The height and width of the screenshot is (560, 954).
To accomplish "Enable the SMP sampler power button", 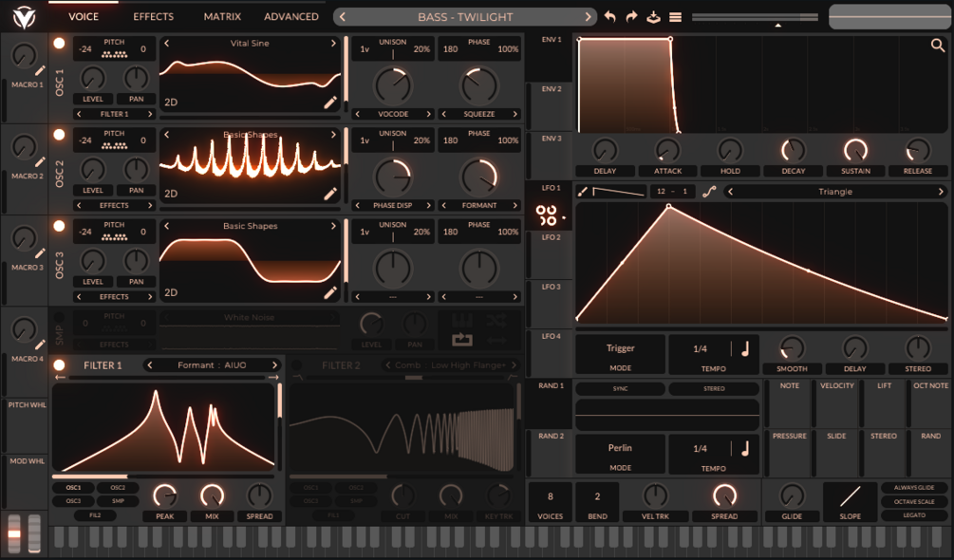I will pyautogui.click(x=59, y=317).
